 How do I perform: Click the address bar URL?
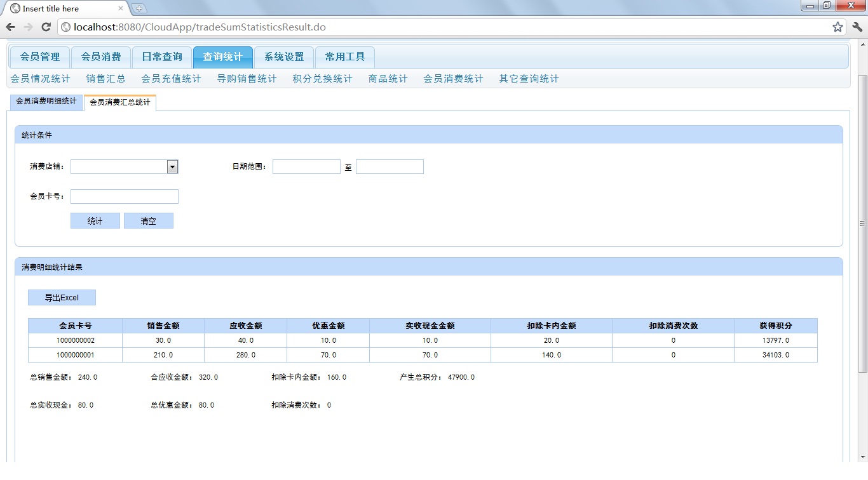point(200,27)
